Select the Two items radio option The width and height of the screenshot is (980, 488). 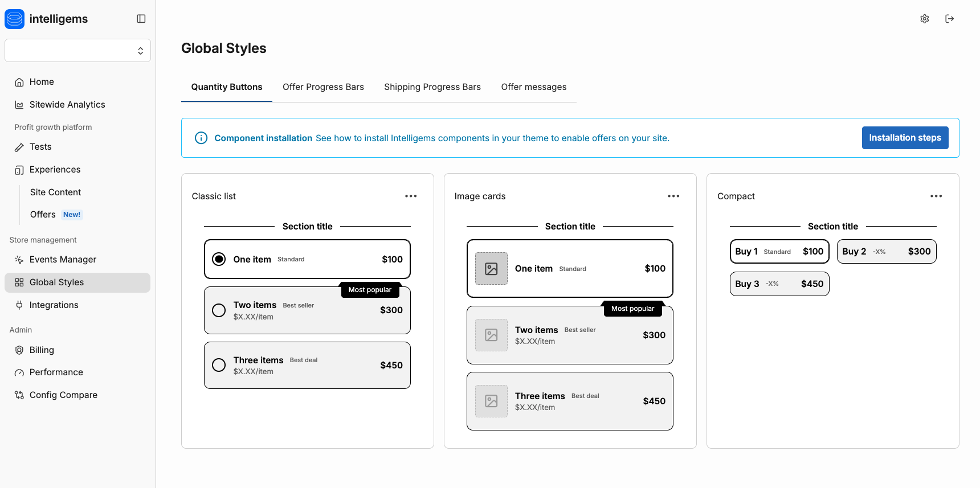coord(219,310)
